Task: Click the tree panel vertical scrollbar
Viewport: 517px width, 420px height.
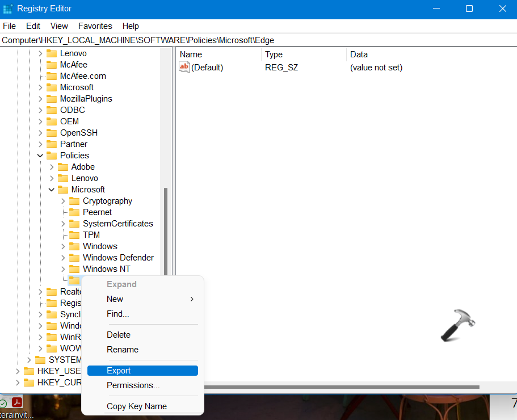Action: 166,227
